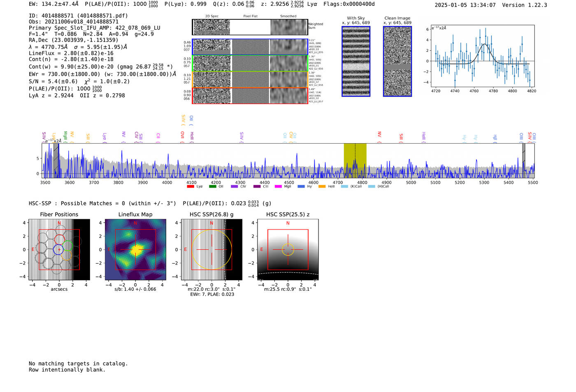Select the Weighted Sum 2D spectrum strip
This screenshot has height=392, width=576.
tap(250, 27)
